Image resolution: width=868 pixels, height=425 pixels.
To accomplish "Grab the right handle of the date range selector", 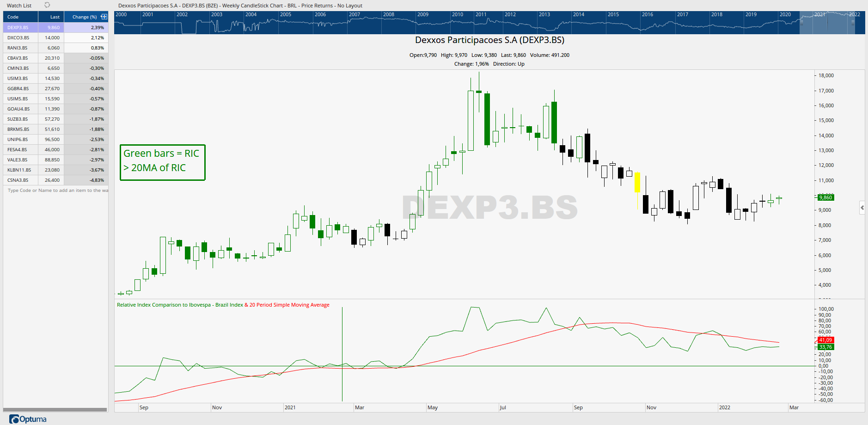I will click(x=853, y=22).
